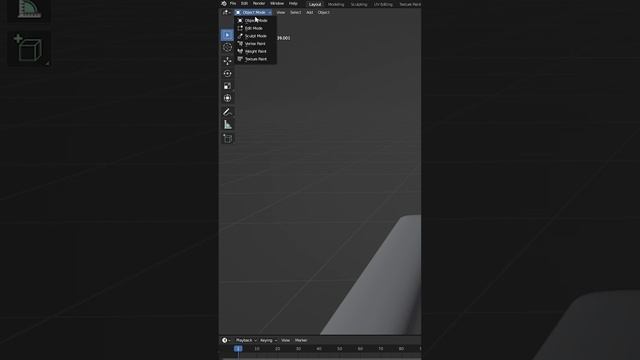
Task: Open the Help menu
Action: (293, 4)
